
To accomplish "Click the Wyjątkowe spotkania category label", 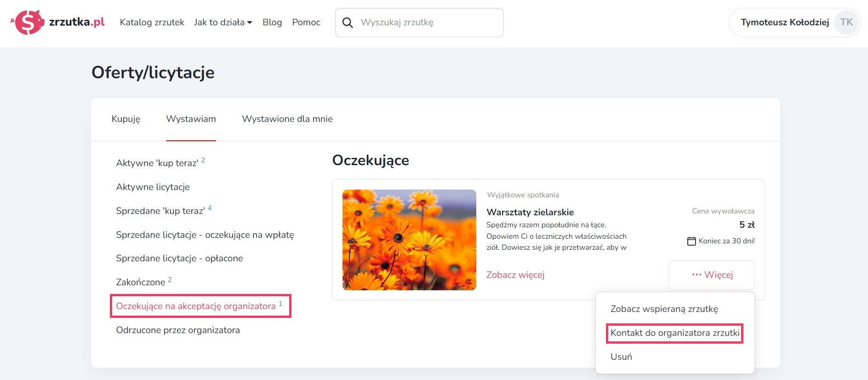I will [x=523, y=195].
